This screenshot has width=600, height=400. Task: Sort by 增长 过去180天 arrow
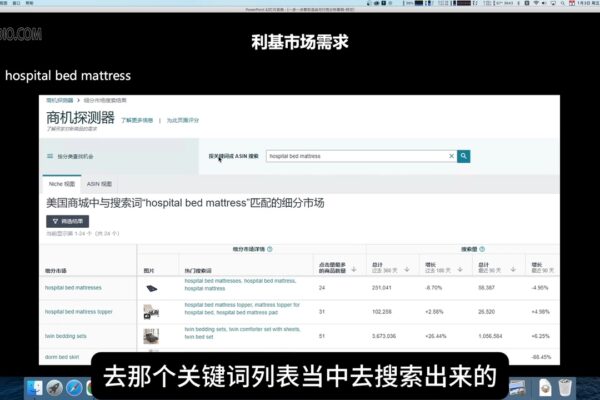pyautogui.click(x=460, y=269)
